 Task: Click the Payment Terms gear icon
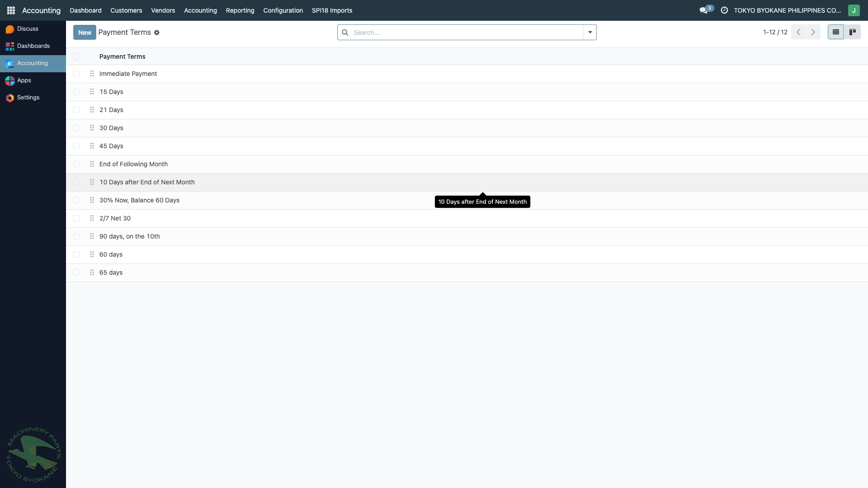[157, 33]
